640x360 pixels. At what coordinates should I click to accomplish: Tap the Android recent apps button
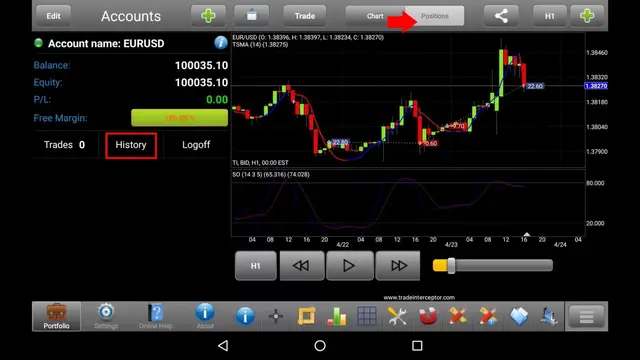coord(417,346)
